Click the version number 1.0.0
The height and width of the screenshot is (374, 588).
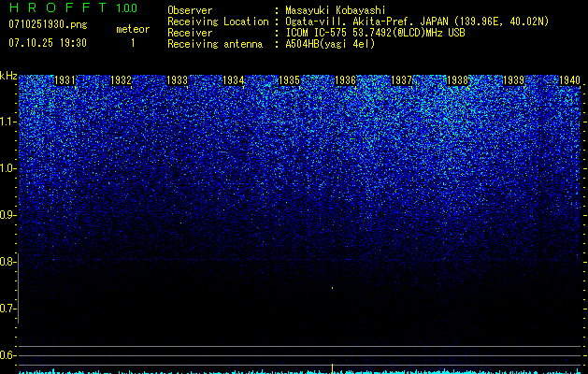(x=126, y=8)
